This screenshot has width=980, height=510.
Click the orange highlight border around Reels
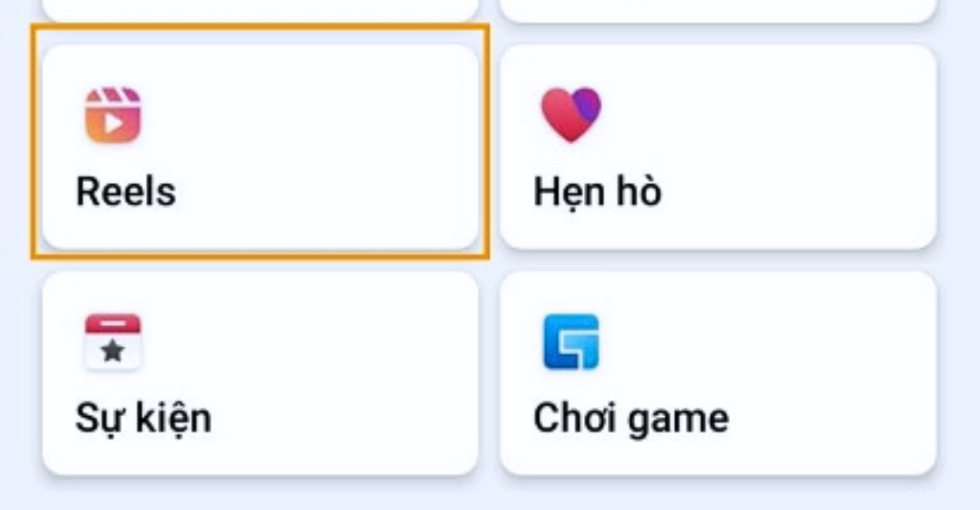260,25
